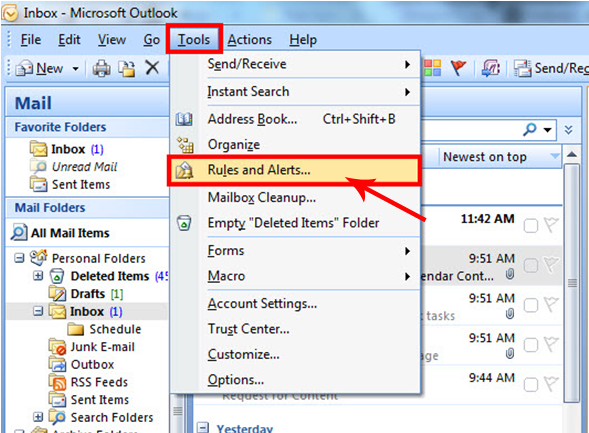Open the search options dropdown arrow

point(548,130)
